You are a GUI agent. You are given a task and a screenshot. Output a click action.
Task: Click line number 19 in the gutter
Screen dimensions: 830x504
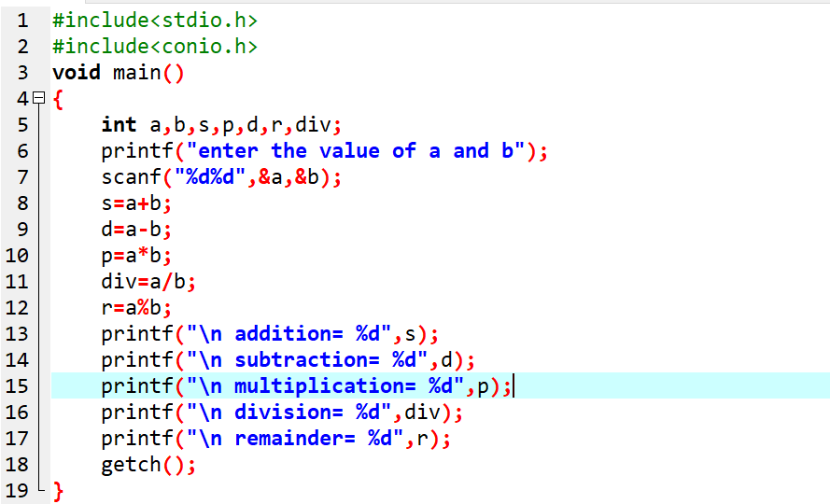(17, 491)
